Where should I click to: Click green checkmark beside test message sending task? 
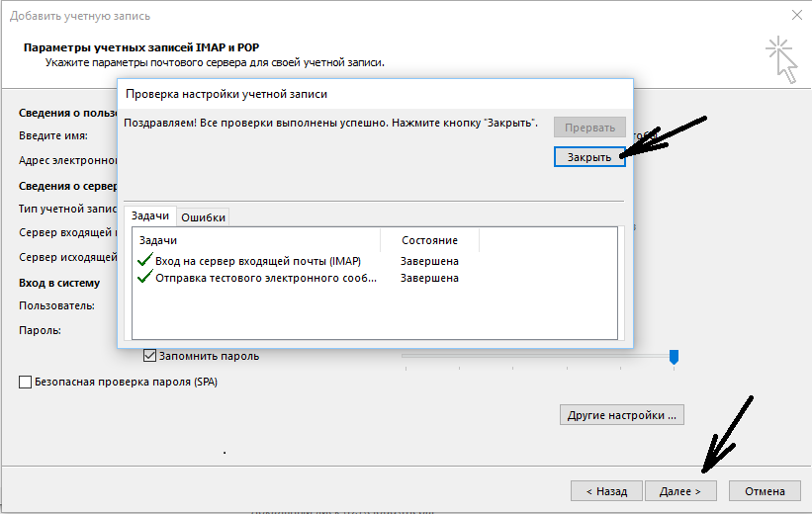pos(144,278)
